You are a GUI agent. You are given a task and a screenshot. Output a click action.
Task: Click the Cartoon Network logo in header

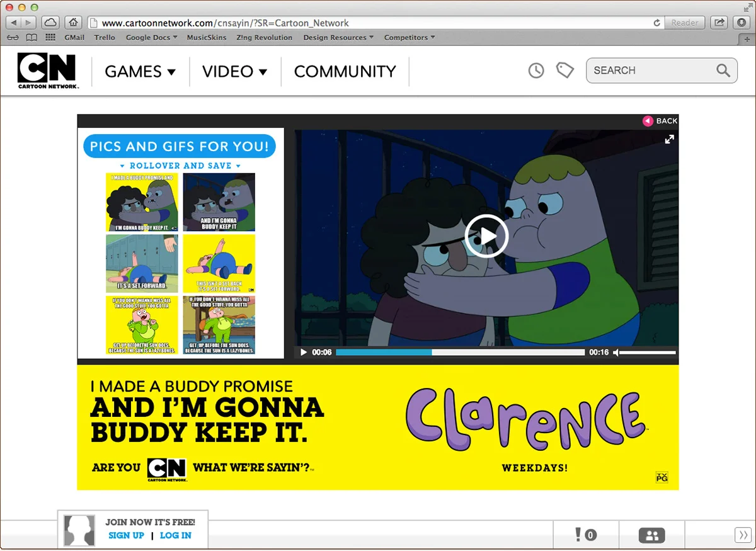point(47,71)
